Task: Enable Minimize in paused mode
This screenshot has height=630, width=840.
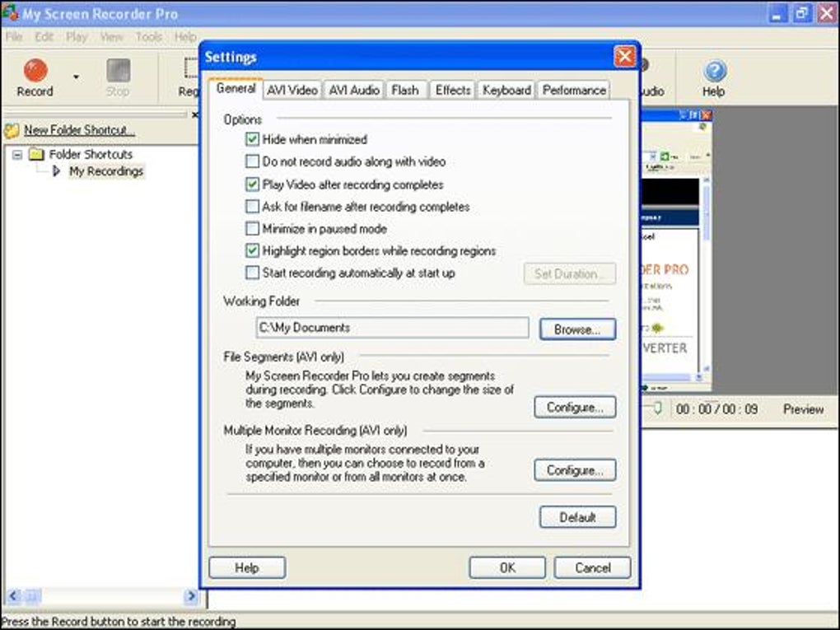Action: pos(252,229)
